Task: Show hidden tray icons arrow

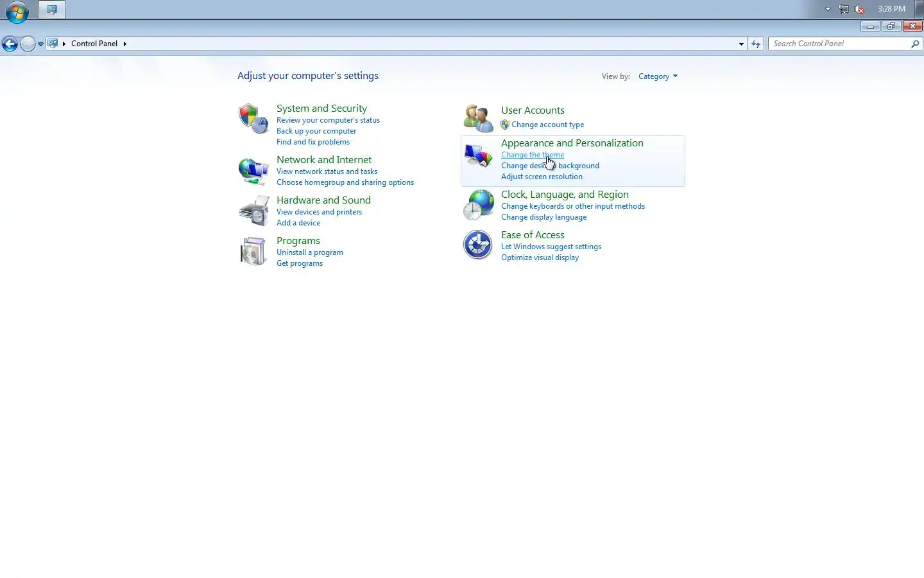Action: pyautogui.click(x=828, y=9)
